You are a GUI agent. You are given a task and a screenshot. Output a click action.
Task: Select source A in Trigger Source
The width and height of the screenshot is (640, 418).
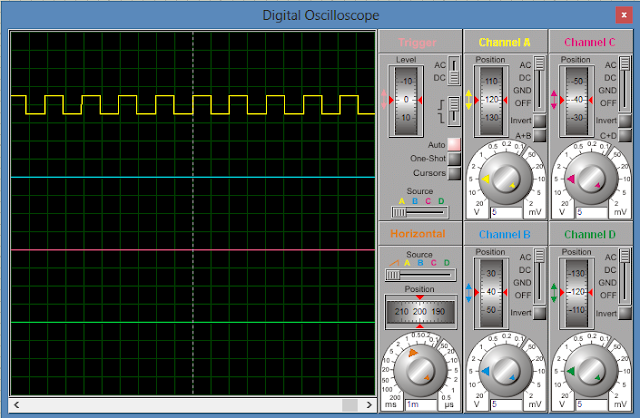(402, 201)
